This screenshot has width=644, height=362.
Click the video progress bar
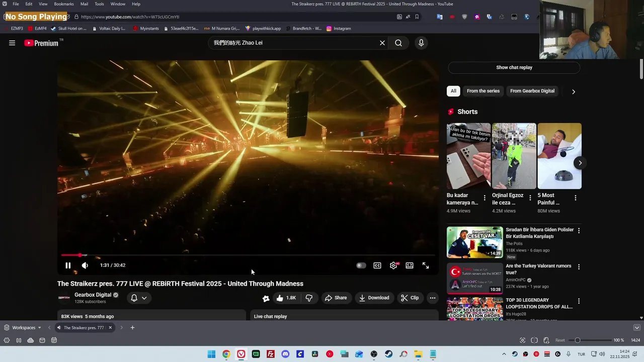click(248, 255)
